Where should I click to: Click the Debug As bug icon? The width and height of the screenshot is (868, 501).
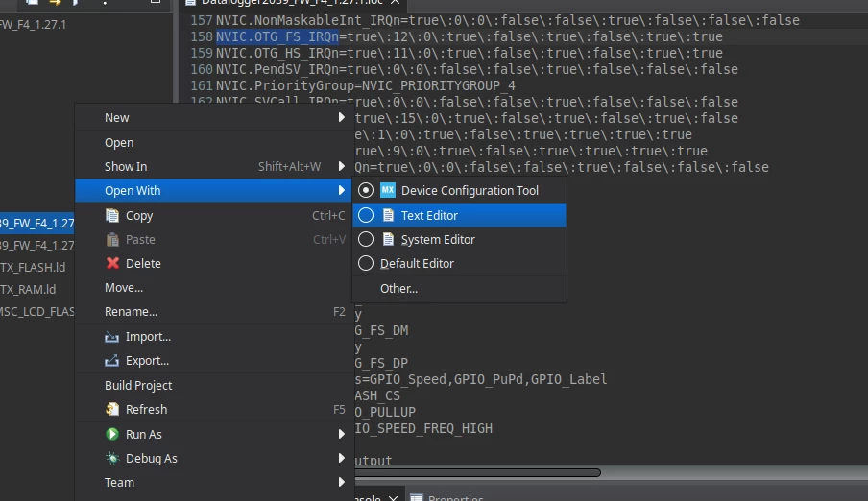[x=112, y=458]
